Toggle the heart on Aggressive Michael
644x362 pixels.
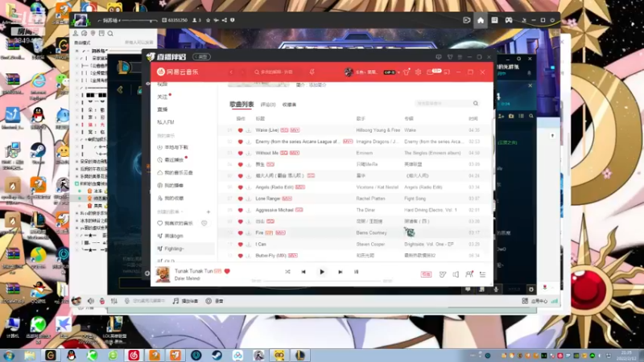(x=240, y=210)
